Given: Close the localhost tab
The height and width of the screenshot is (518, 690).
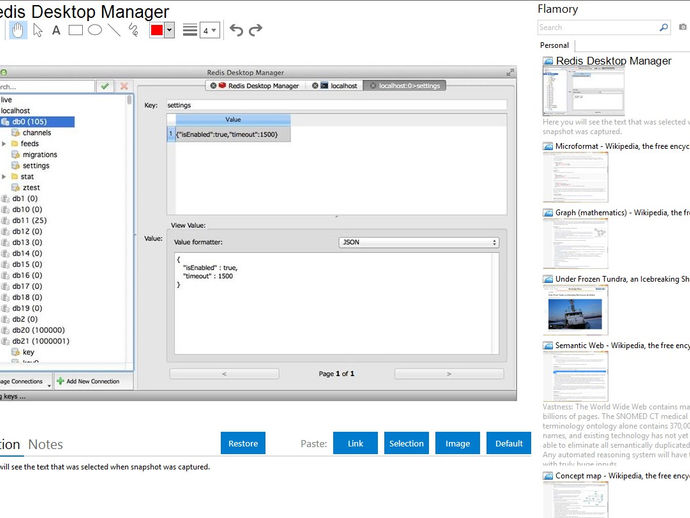Looking at the screenshot, I should [315, 86].
